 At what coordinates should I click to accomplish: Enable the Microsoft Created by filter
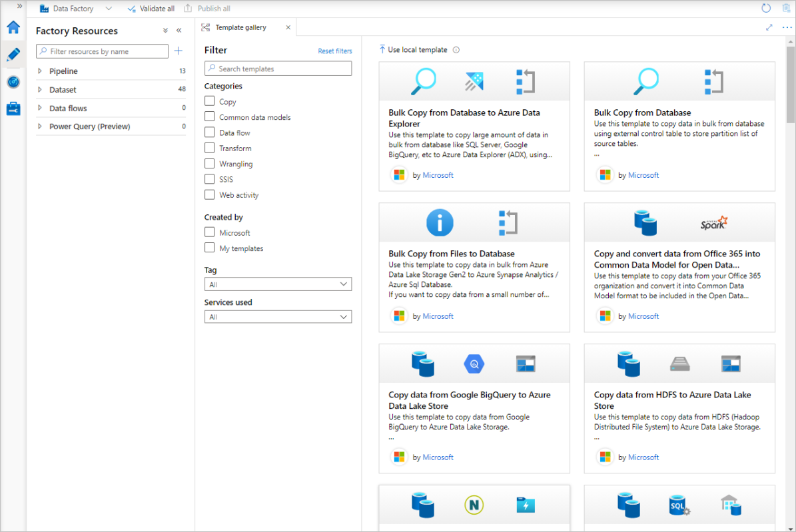click(x=208, y=232)
